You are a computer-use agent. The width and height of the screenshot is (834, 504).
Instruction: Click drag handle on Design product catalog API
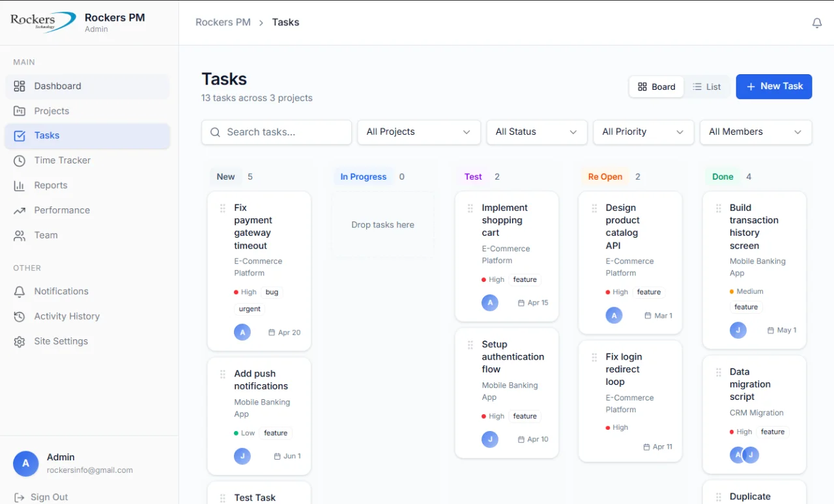click(x=594, y=208)
